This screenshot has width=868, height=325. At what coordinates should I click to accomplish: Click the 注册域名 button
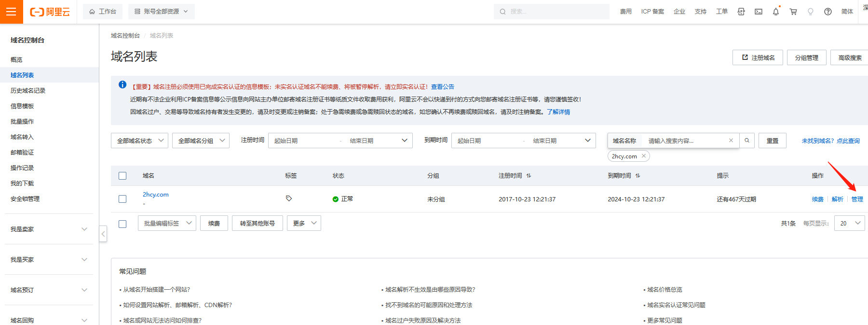coord(758,57)
